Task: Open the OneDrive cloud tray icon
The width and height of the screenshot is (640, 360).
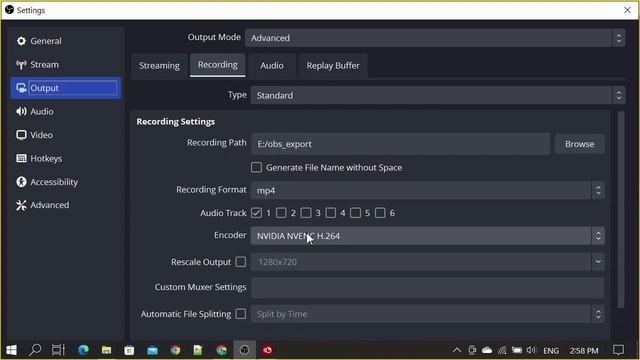Action: pyautogui.click(x=487, y=350)
